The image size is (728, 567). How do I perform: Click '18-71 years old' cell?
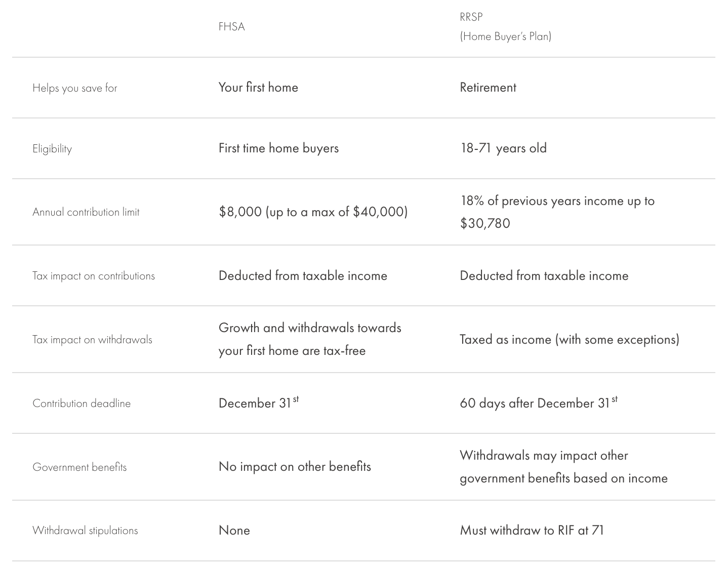tap(503, 148)
